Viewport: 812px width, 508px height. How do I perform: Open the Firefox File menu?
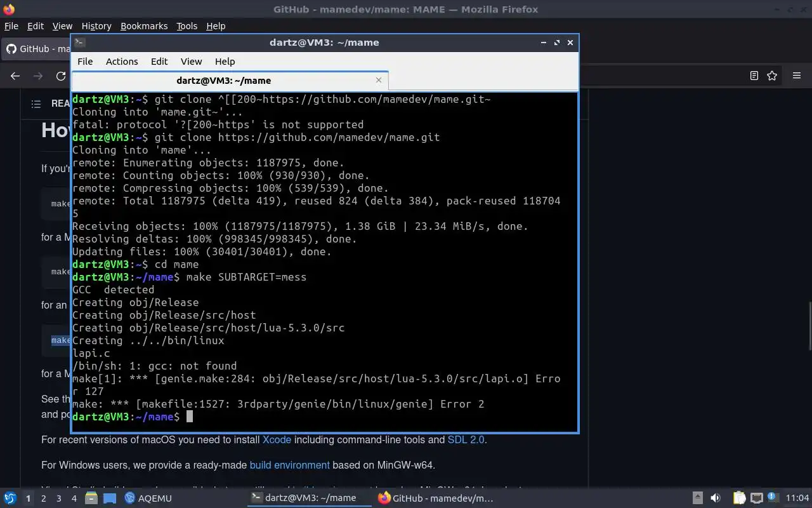click(11, 26)
